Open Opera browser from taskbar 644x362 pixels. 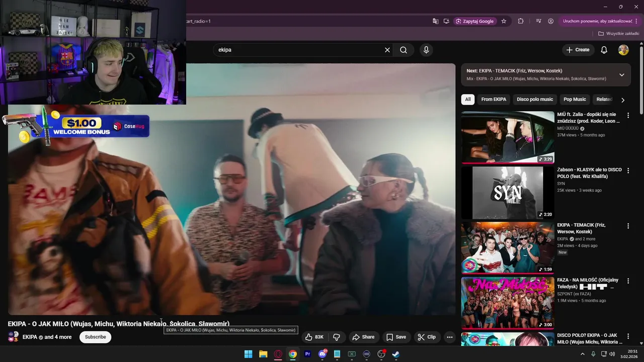[278, 354]
